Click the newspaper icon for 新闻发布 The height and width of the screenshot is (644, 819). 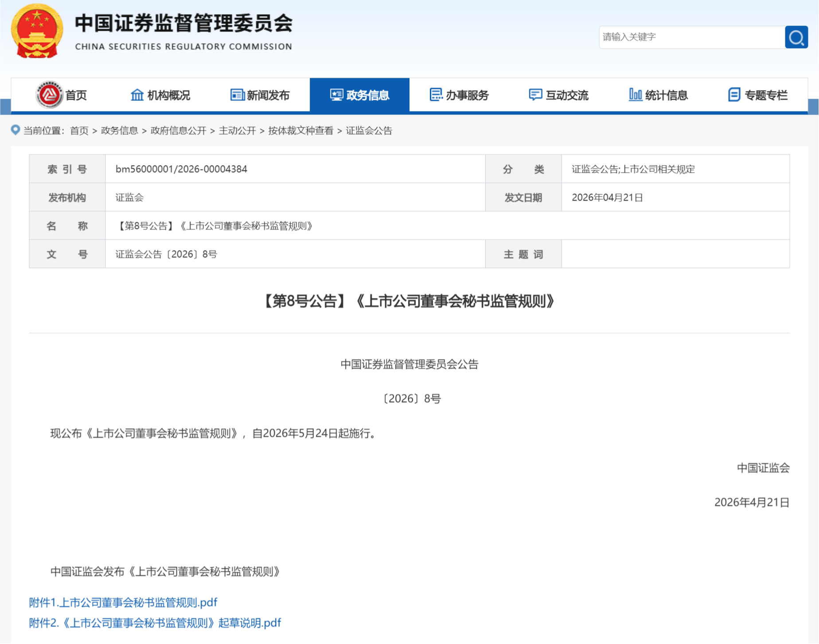(237, 94)
